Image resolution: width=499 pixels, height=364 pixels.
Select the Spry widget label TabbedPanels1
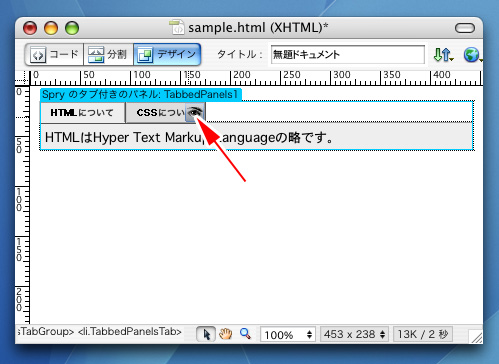click(x=141, y=95)
